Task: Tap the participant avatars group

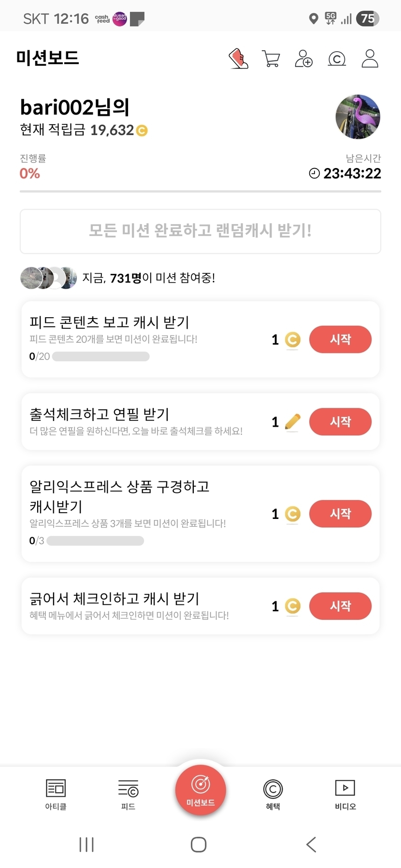Action: click(48, 278)
